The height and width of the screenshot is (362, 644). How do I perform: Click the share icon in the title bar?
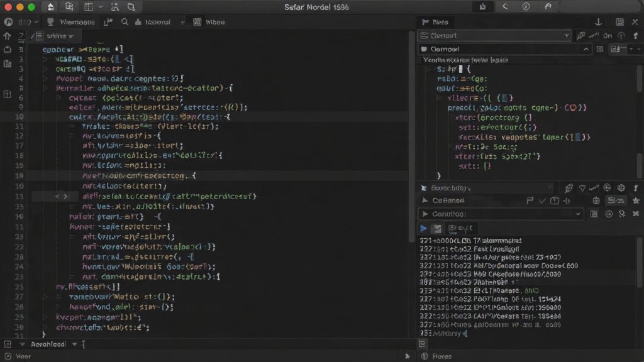tap(482, 6)
